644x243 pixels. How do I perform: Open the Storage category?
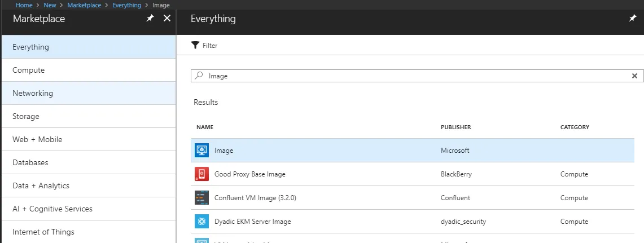26,116
